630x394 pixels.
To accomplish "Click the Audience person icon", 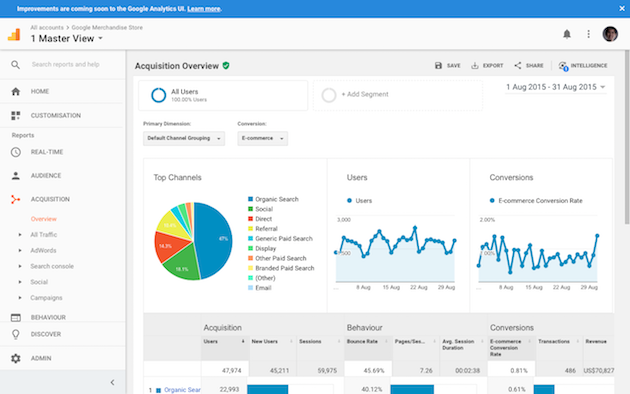I will pos(16,176).
